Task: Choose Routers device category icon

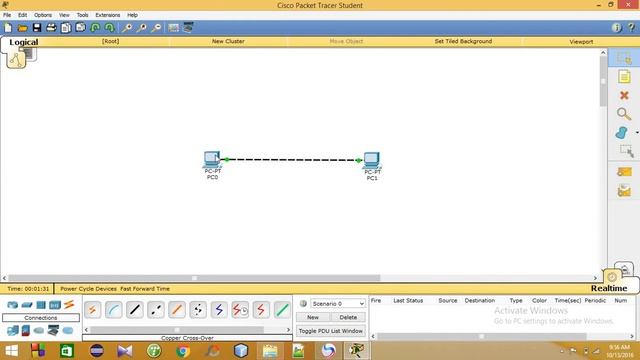Action: click(12, 305)
